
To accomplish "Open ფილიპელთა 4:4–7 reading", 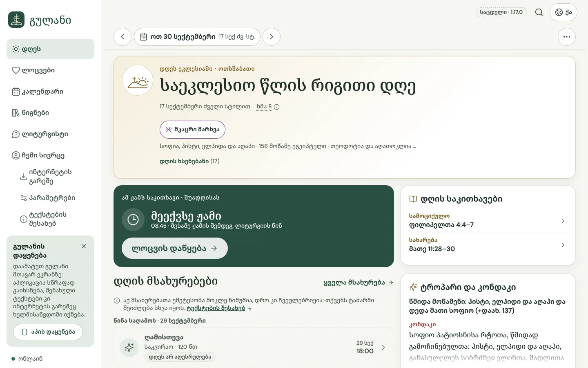I will [488, 220].
